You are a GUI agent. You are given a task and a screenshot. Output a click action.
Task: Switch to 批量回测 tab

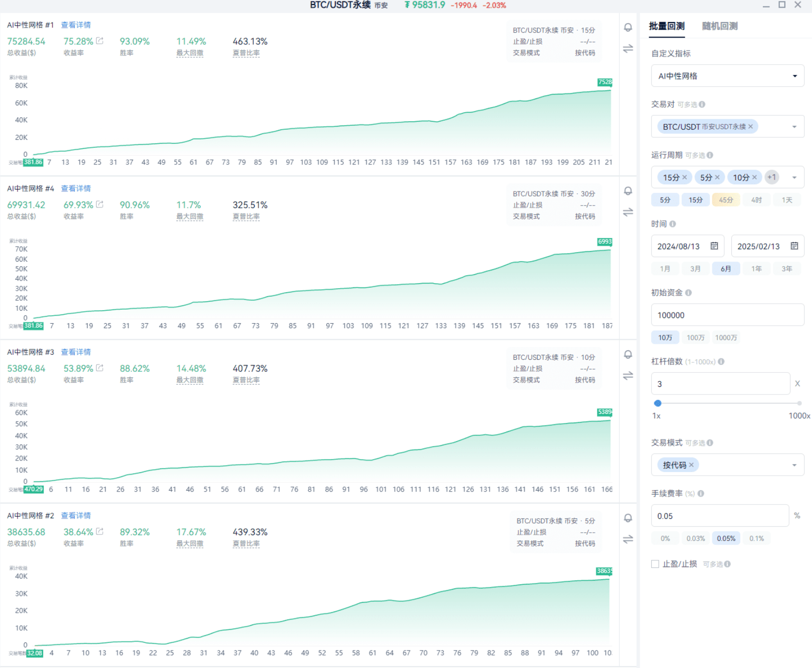tap(667, 26)
